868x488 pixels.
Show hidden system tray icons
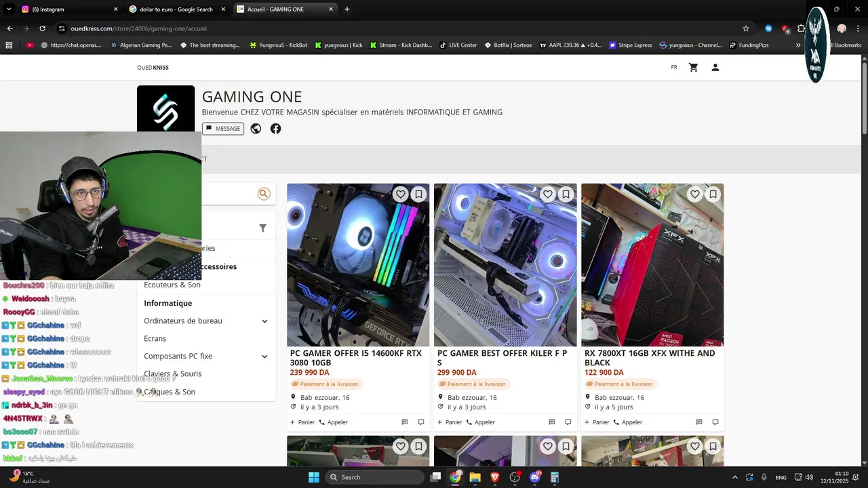tap(735, 477)
